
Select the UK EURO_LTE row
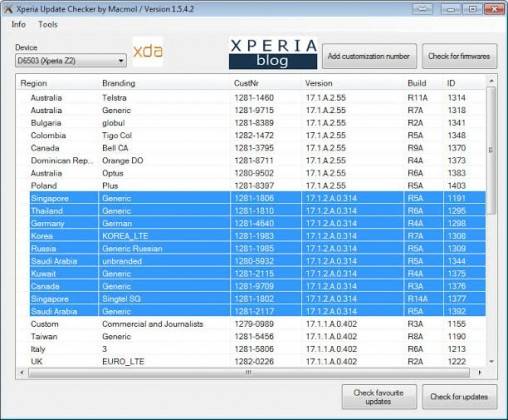pyautogui.click(x=252, y=362)
